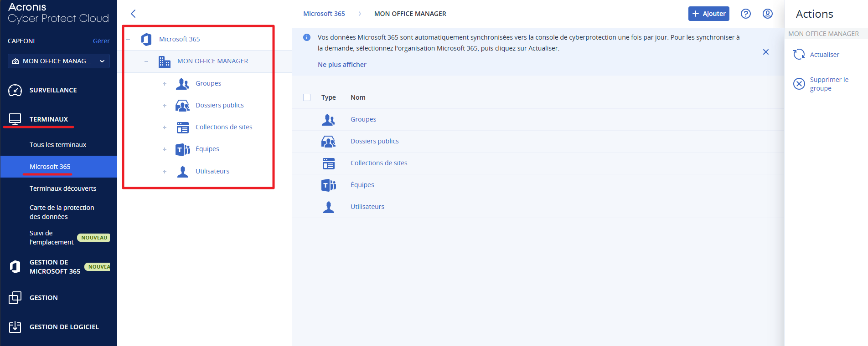
Task: Click the Groupes icon in the tree
Action: point(183,83)
